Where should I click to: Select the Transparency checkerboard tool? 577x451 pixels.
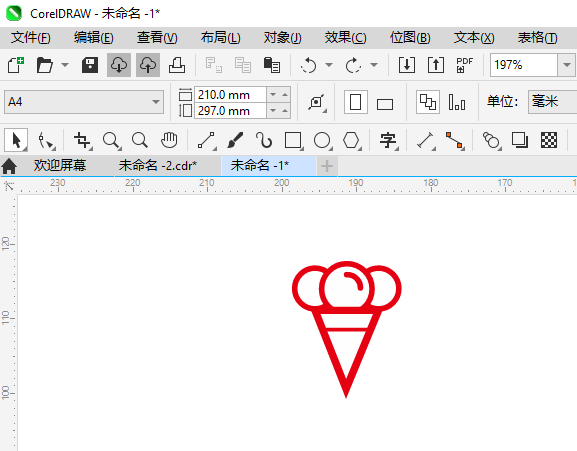(549, 140)
